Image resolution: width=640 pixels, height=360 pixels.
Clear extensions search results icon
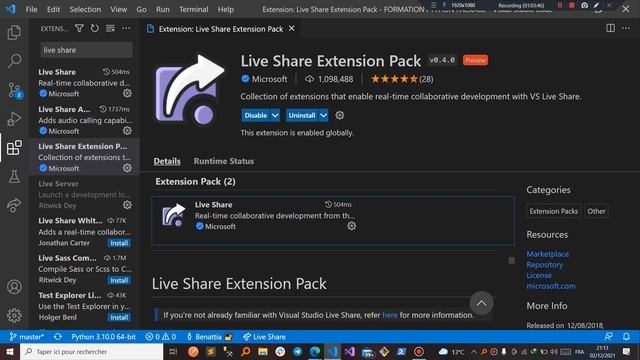pyautogui.click(x=110, y=28)
